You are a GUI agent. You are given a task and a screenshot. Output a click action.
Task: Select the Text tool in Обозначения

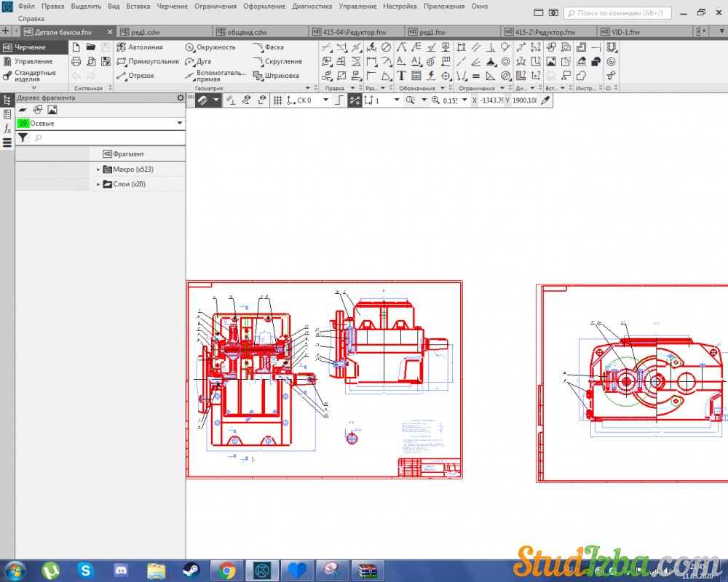point(401,76)
